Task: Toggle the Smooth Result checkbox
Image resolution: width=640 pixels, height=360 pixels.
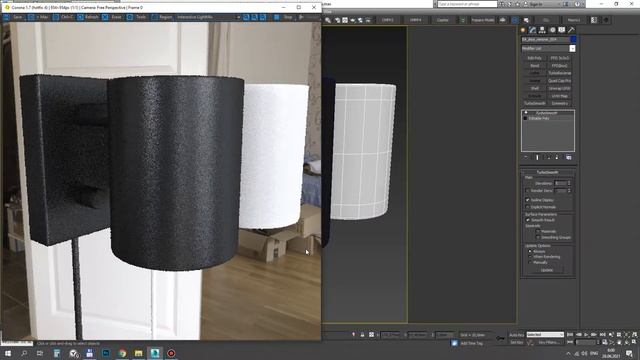Action: 528,220
